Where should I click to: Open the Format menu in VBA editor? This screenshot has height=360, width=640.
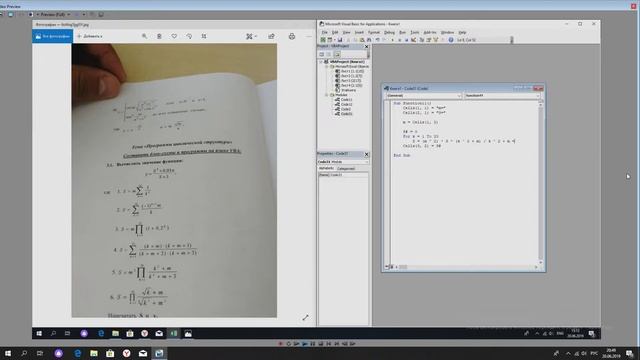[x=374, y=32]
